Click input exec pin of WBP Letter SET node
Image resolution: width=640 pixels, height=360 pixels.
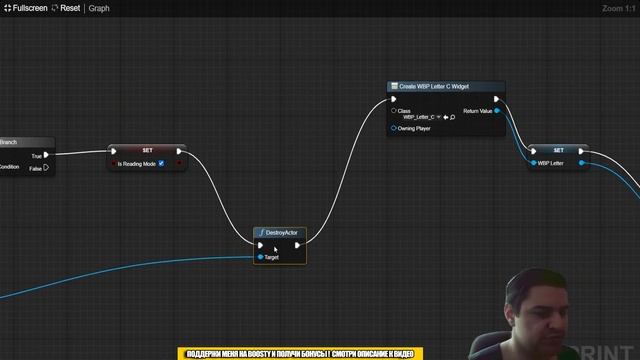pyautogui.click(x=533, y=151)
